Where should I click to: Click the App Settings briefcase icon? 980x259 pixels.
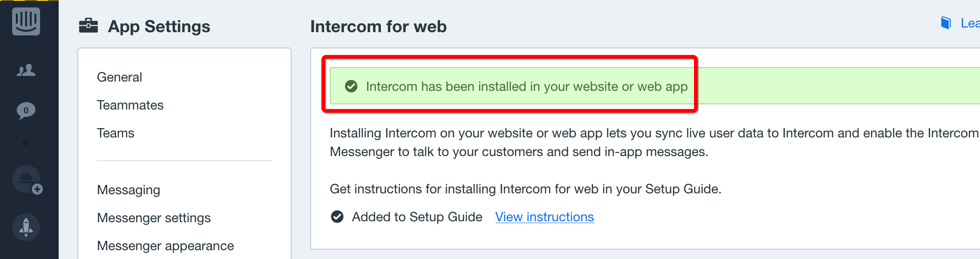point(88,26)
